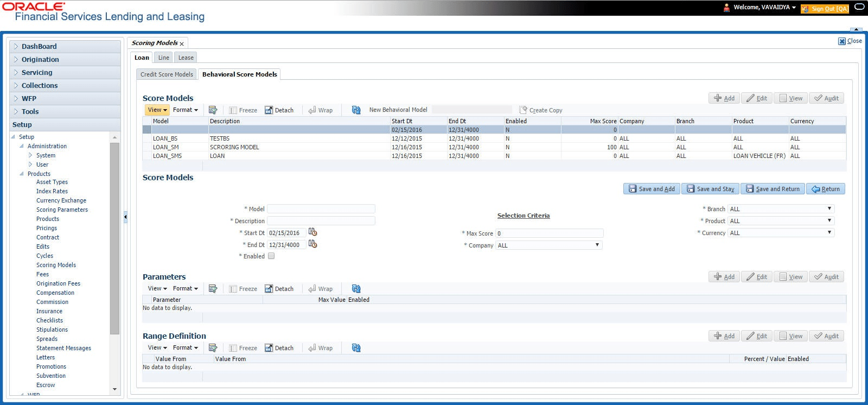Screen dimensions: 868x405
Task: Click Save and Return button
Action: tap(773, 189)
